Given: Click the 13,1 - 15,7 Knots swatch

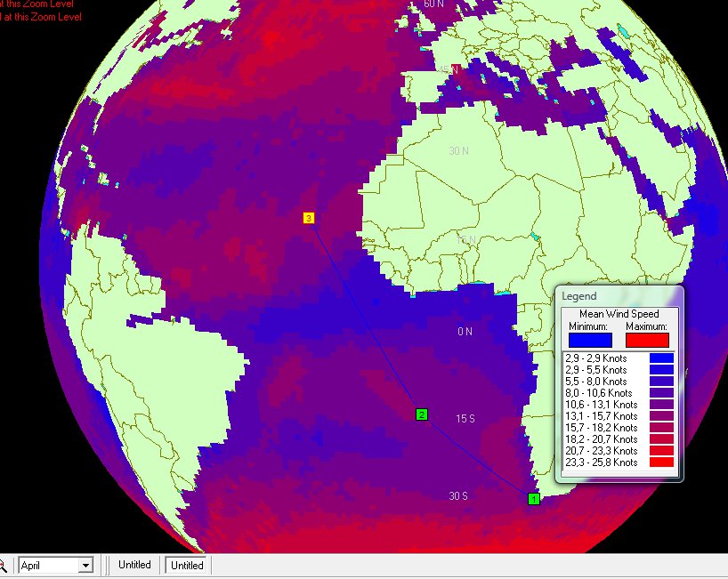Looking at the screenshot, I should 661,416.
